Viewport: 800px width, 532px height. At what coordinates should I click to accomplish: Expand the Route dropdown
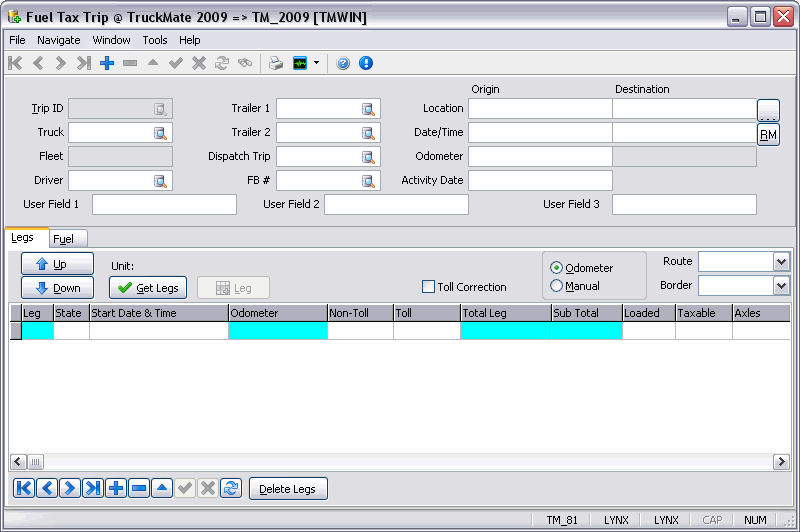781,262
